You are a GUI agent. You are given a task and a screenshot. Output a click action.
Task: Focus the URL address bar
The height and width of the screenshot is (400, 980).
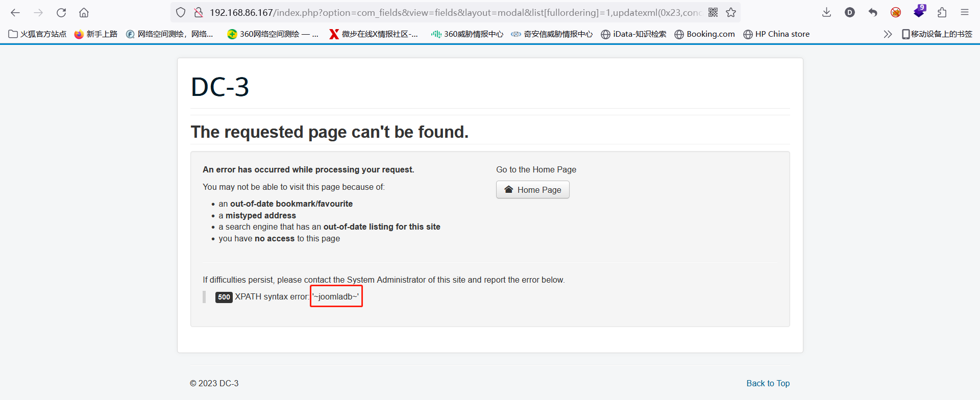tap(454, 13)
